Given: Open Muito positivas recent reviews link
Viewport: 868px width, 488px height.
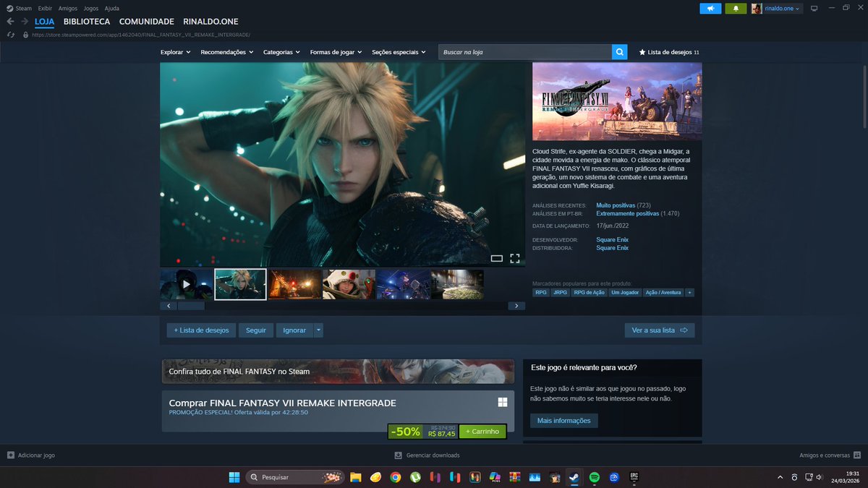Looking at the screenshot, I should tap(616, 205).
